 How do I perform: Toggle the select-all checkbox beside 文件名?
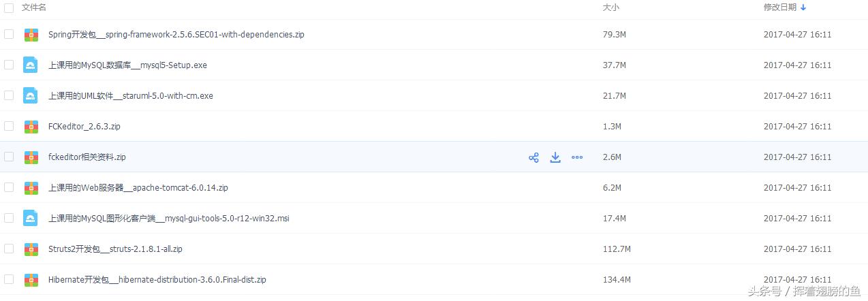(x=9, y=7)
